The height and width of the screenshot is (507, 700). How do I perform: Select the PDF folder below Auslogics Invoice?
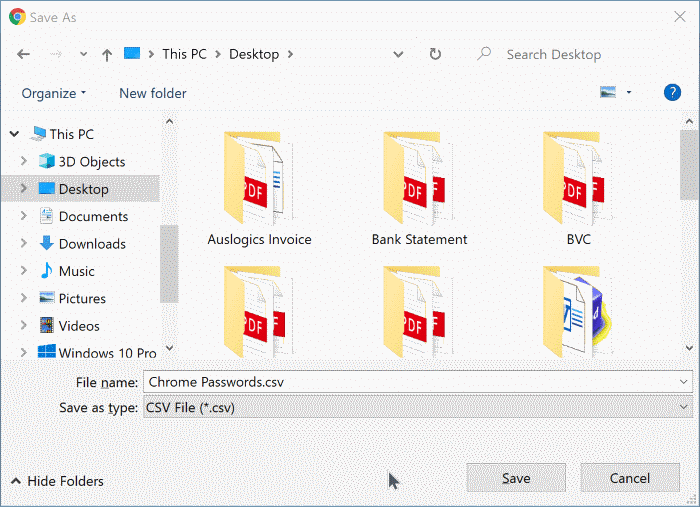point(258,312)
